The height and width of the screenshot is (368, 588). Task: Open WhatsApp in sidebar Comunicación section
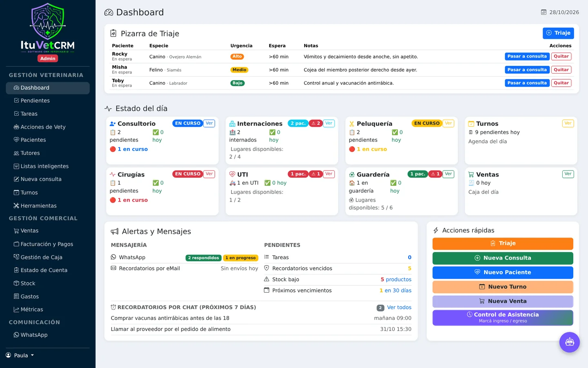48,335
